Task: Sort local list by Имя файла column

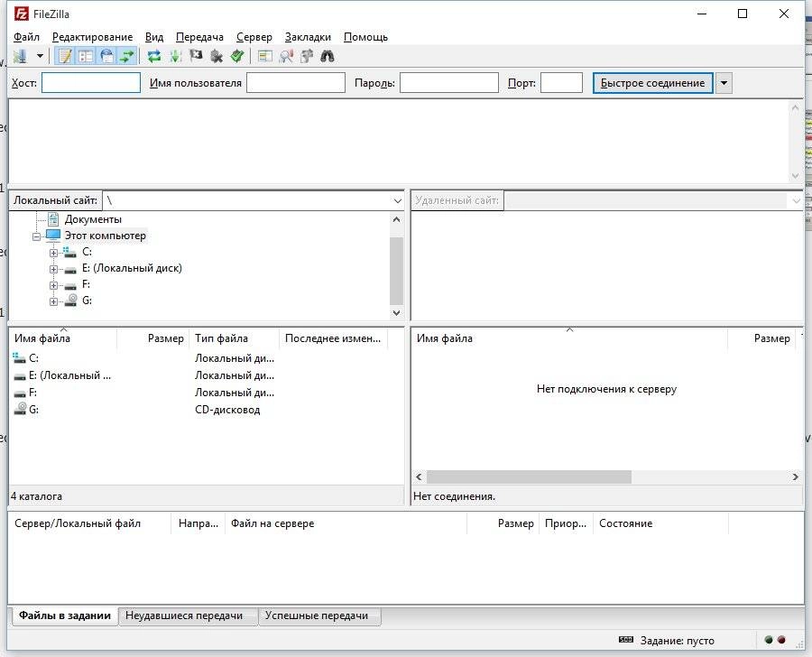Action: click(x=62, y=338)
